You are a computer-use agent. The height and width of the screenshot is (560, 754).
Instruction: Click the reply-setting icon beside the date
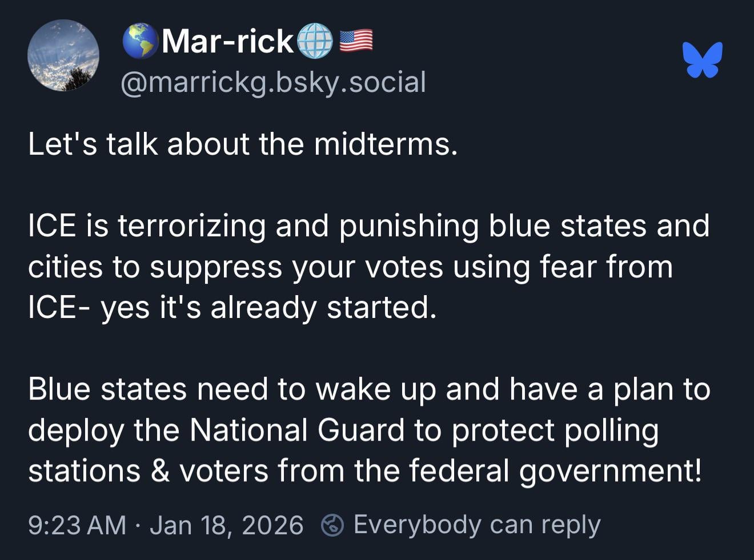[x=332, y=525]
